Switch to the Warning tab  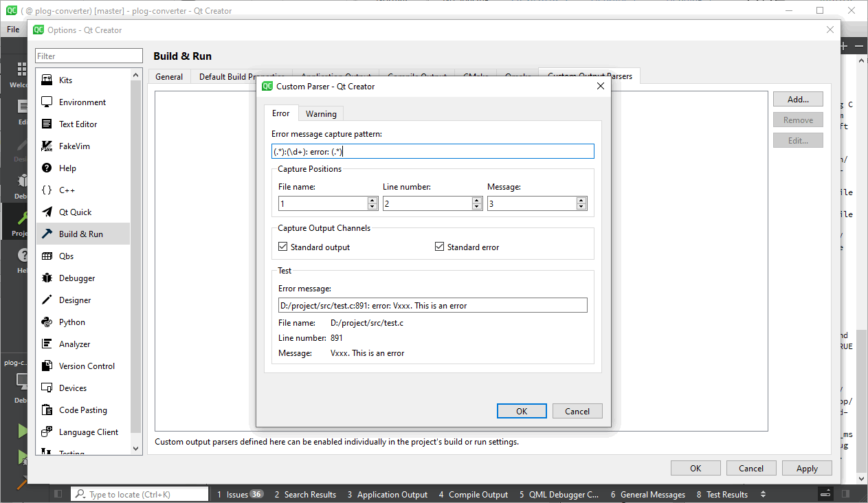321,113
